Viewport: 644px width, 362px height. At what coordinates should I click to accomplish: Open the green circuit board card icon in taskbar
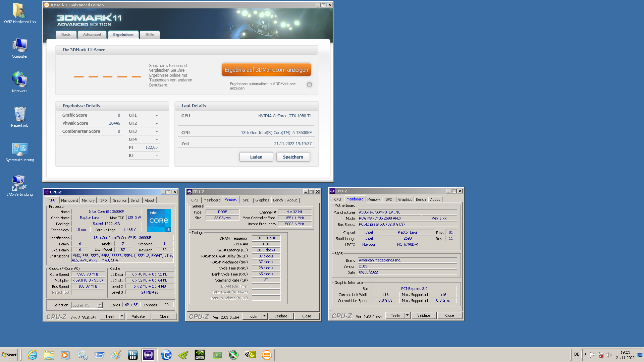pyautogui.click(x=217, y=355)
